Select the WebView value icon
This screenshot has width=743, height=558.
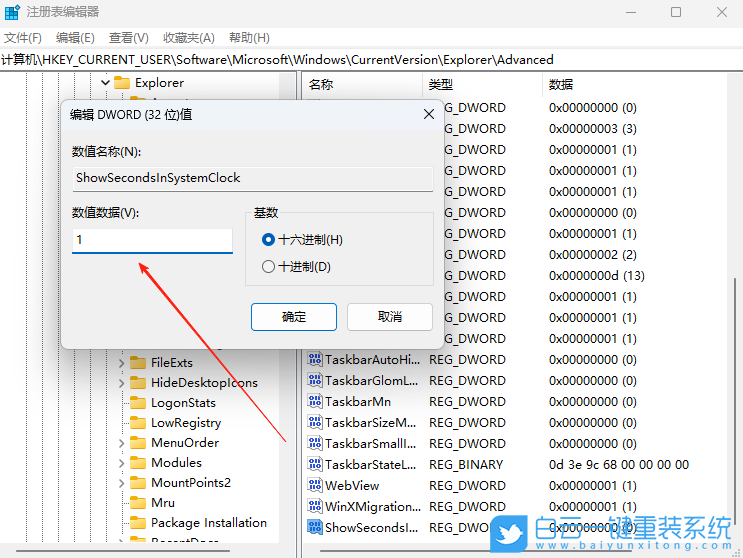pyautogui.click(x=315, y=485)
